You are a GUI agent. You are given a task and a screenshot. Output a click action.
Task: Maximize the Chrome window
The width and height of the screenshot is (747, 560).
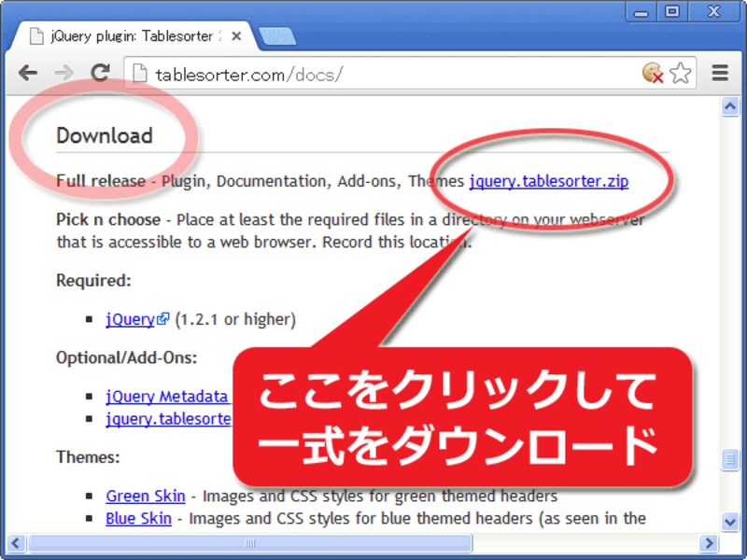(x=672, y=11)
